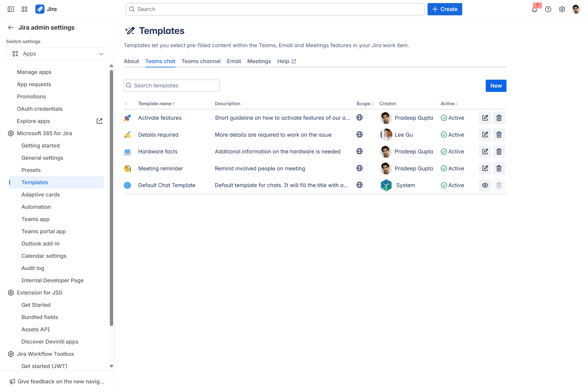Click the back arrow beside Jira admin settings
Screen dimensions: 588x392
point(11,28)
